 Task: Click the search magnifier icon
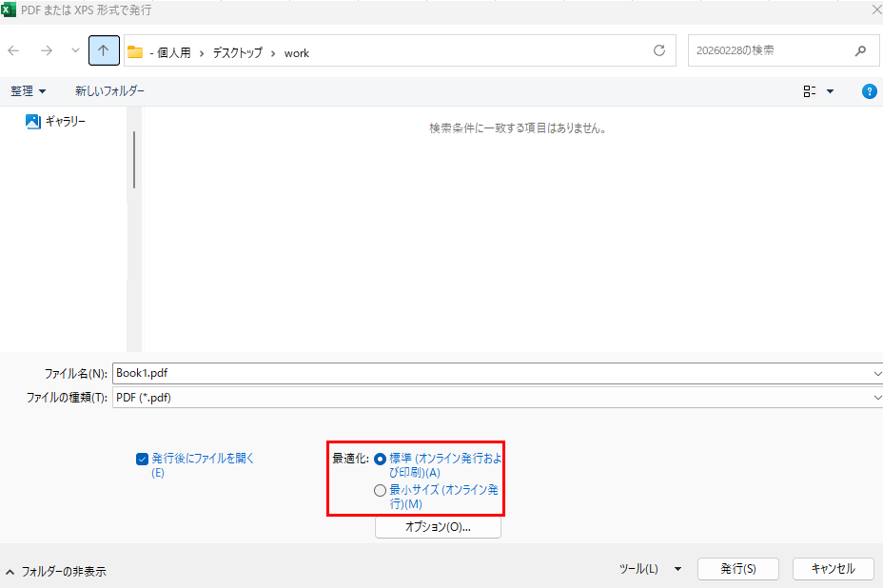click(860, 51)
